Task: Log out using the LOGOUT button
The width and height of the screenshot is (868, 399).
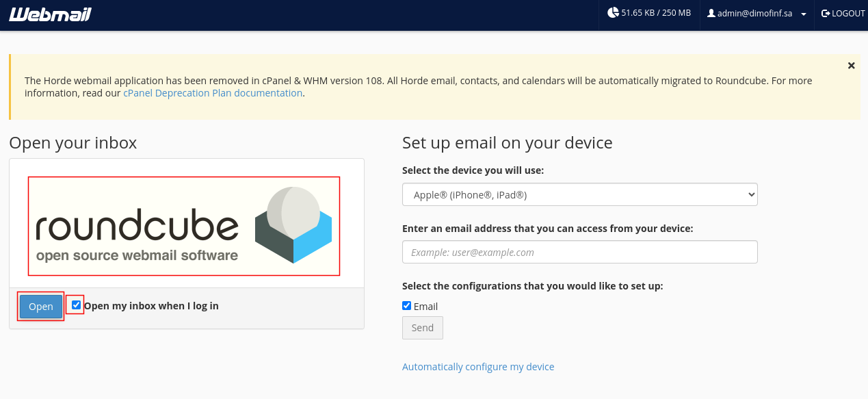Action: click(x=843, y=14)
